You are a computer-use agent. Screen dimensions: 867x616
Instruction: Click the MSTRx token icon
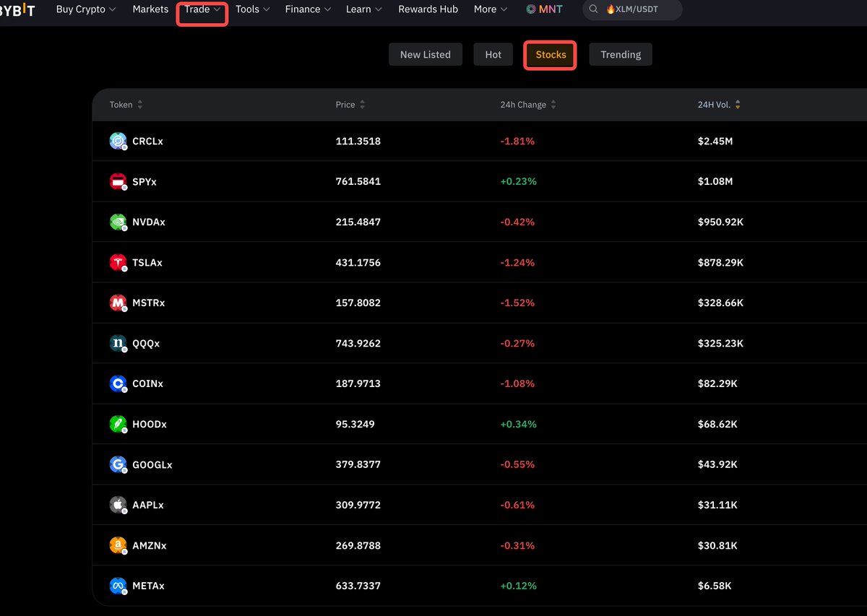(x=118, y=303)
